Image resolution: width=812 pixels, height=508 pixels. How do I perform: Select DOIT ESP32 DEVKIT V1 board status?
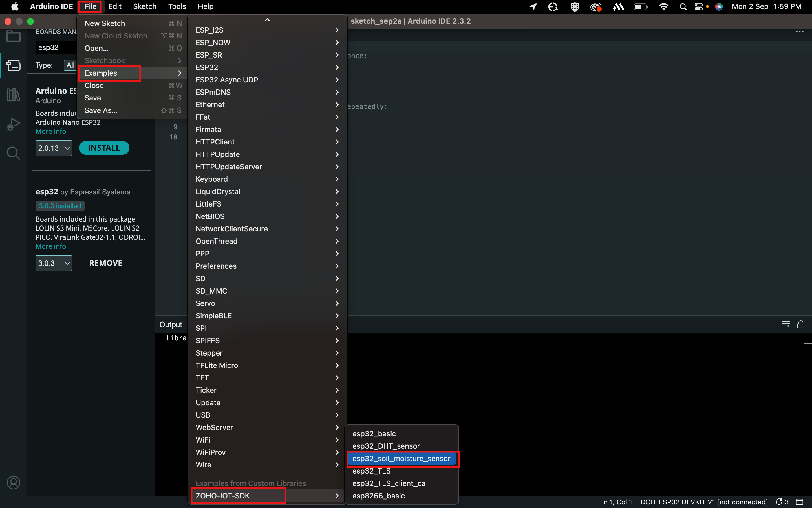pos(704,502)
